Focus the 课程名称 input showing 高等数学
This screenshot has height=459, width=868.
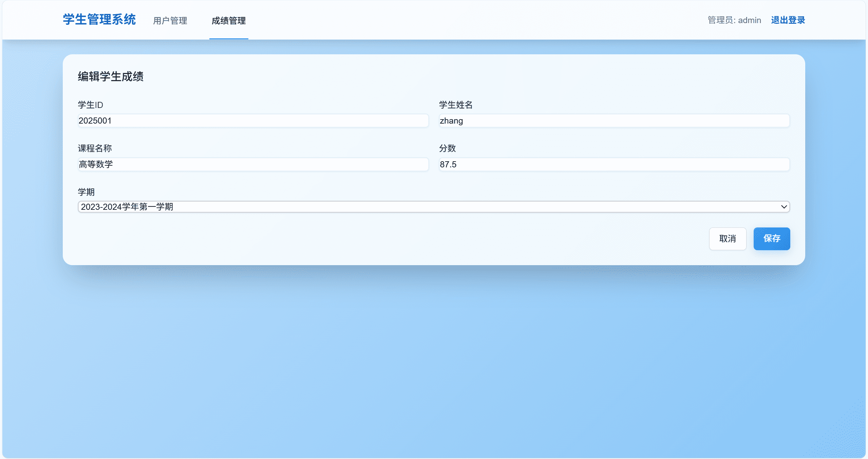pos(253,165)
